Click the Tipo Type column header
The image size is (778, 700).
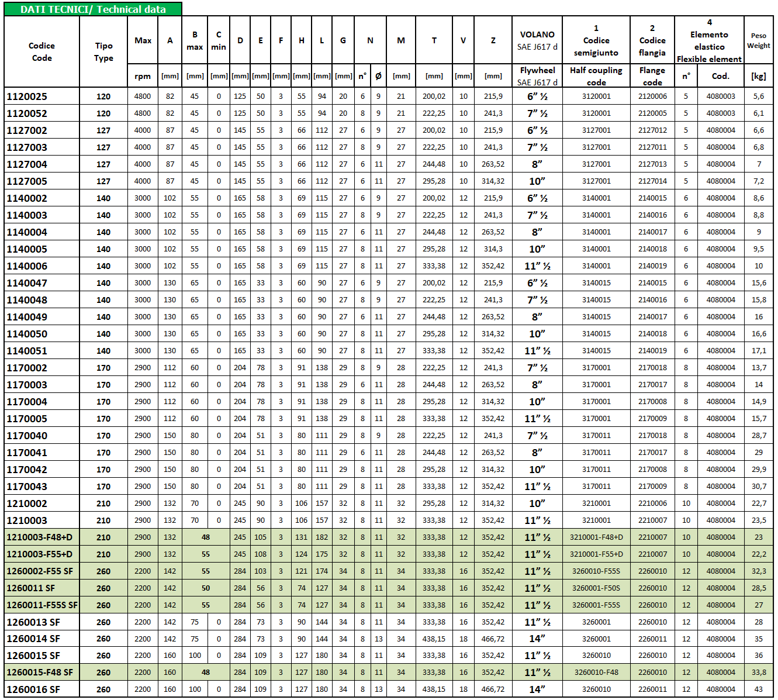(103, 51)
